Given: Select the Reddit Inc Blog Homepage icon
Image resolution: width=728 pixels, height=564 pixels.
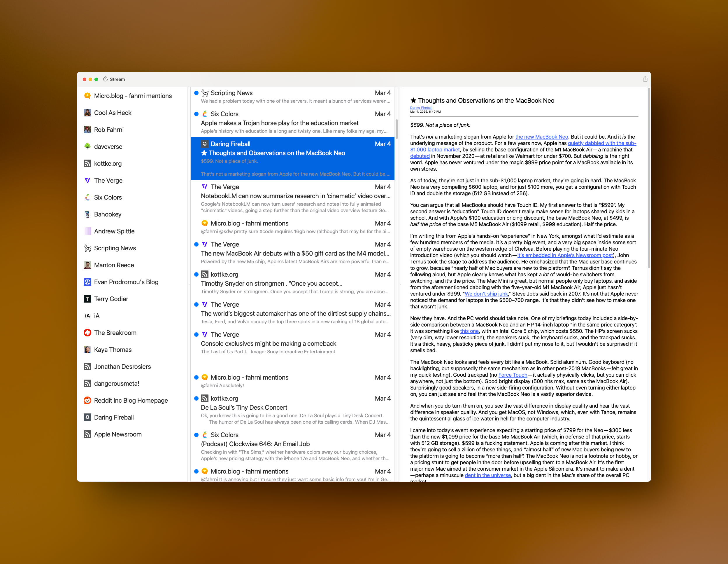Looking at the screenshot, I should pyautogui.click(x=87, y=400).
